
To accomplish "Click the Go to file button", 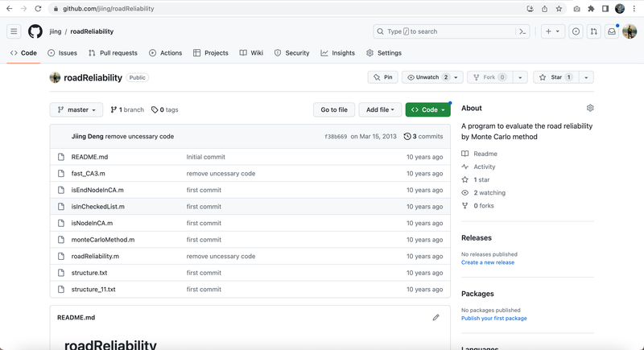I will (x=334, y=109).
